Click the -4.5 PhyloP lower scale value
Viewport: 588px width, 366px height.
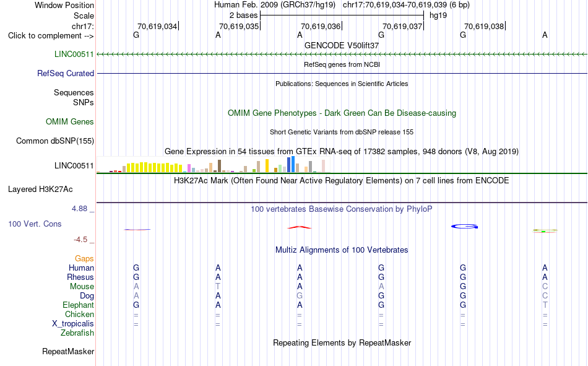click(80, 240)
